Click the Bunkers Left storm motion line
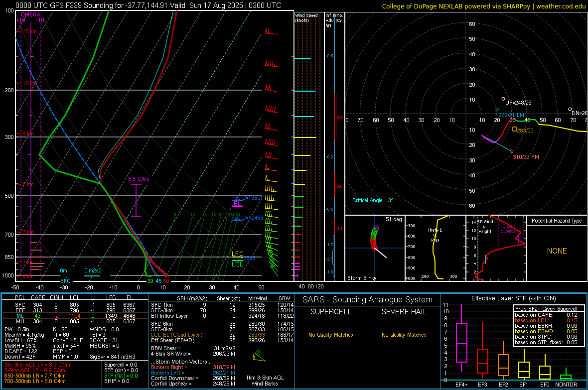 coord(193,373)
